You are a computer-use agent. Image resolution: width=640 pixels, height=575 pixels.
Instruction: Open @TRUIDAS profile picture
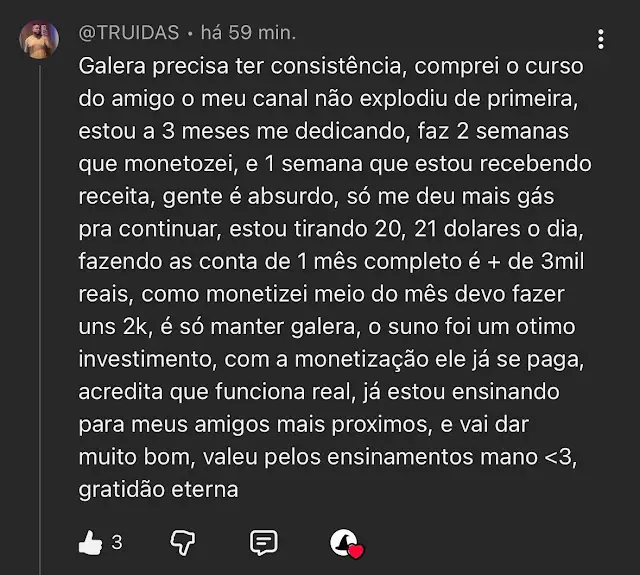click(39, 40)
